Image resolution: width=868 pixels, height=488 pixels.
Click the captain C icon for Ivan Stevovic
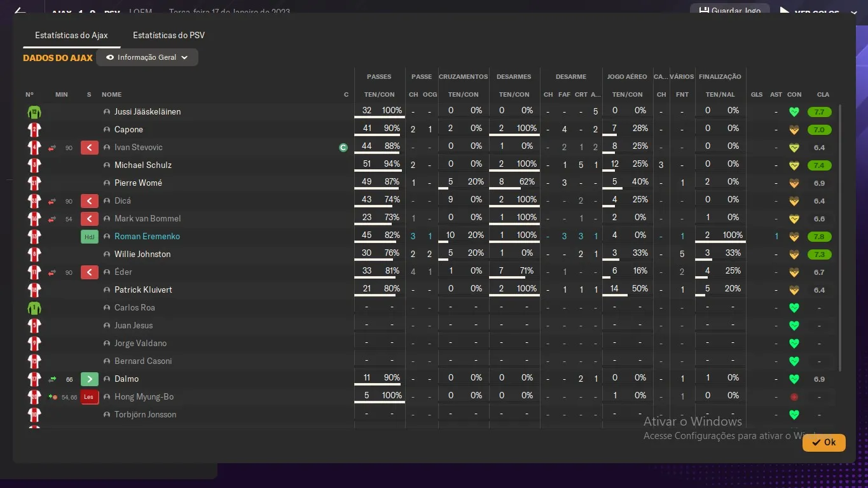coord(343,148)
